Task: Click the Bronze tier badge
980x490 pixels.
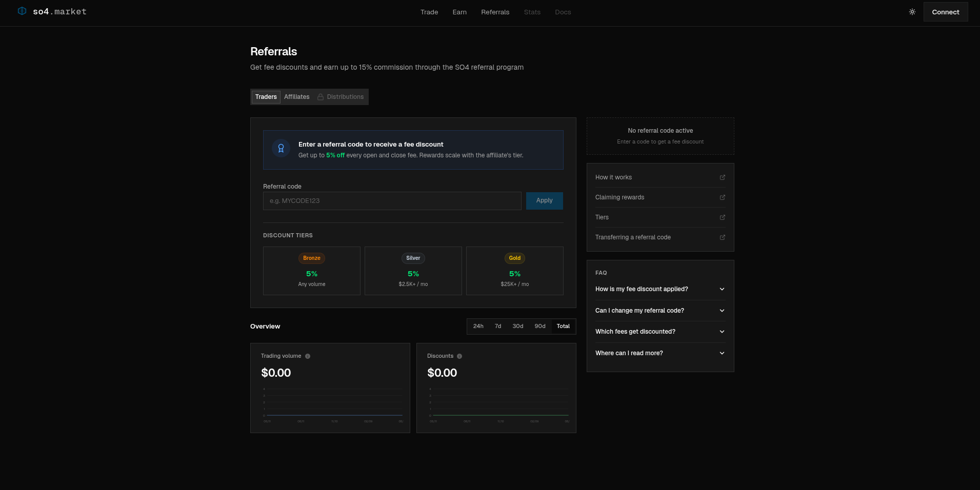Action: click(x=312, y=258)
